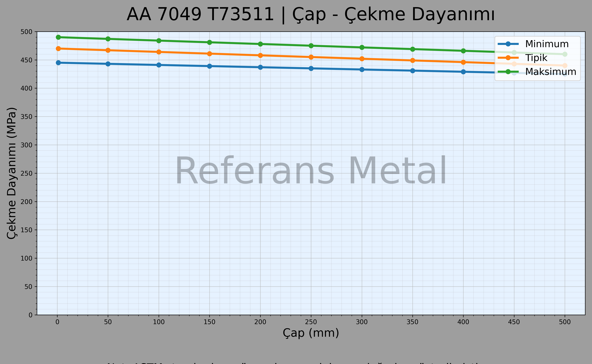Click the y-axis tick label 450
The height and width of the screenshot is (364, 592).
[x=27, y=60]
